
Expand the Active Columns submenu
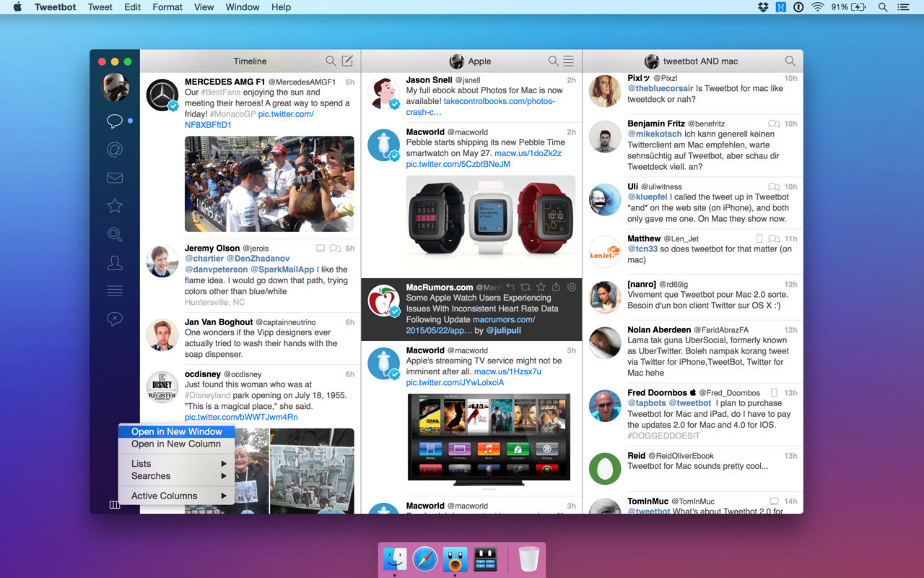point(177,496)
